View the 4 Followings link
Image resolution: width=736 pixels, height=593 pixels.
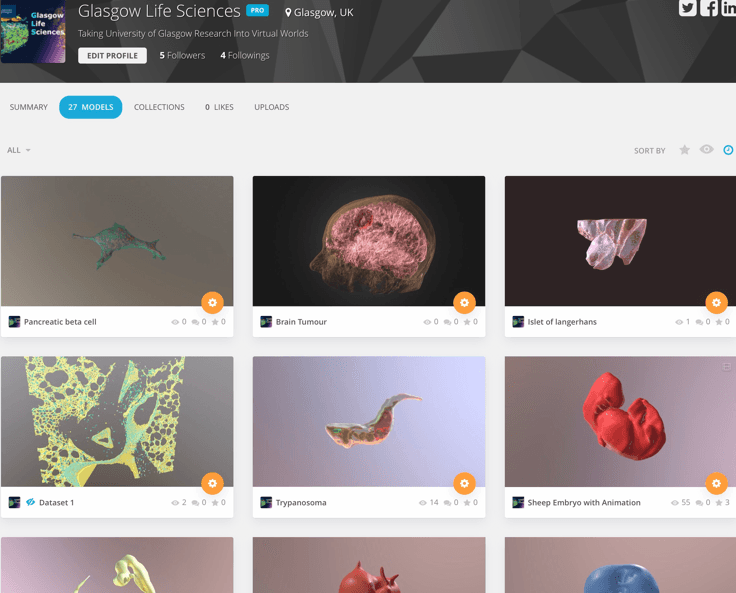[x=245, y=55]
